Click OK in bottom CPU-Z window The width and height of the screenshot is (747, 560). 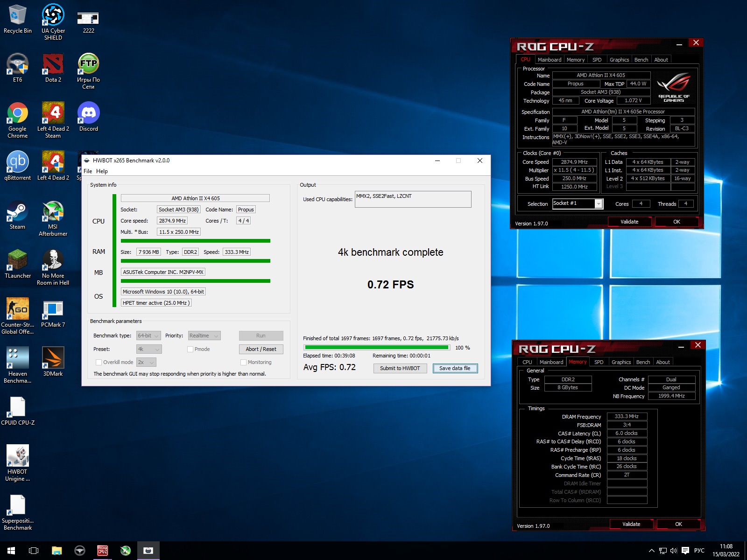(678, 524)
